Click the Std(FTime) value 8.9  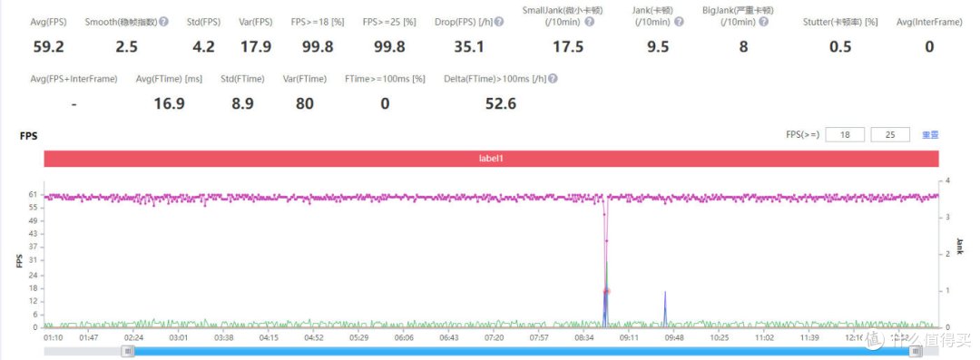242,103
